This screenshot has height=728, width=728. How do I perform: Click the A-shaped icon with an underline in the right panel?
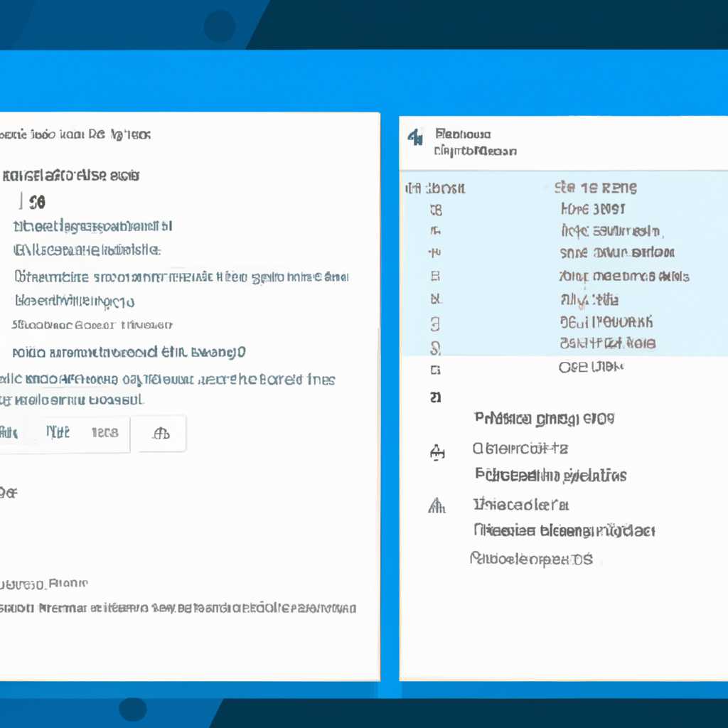pos(437,451)
